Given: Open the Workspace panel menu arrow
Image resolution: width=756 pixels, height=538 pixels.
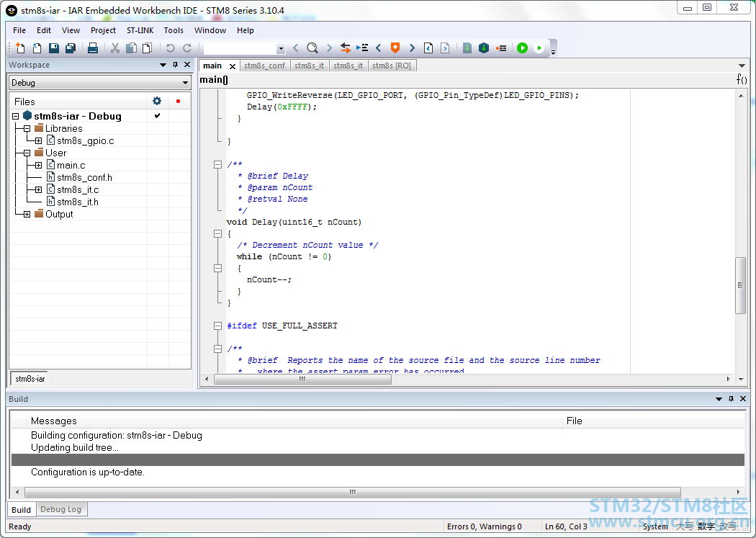Looking at the screenshot, I should click(x=163, y=65).
